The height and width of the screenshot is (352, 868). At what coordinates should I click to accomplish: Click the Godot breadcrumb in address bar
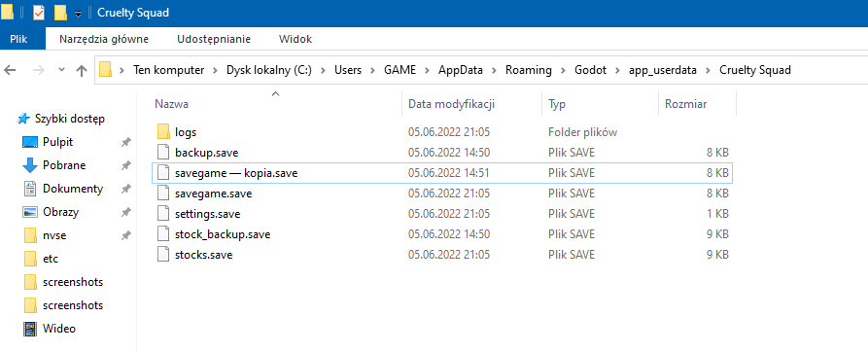click(x=590, y=70)
